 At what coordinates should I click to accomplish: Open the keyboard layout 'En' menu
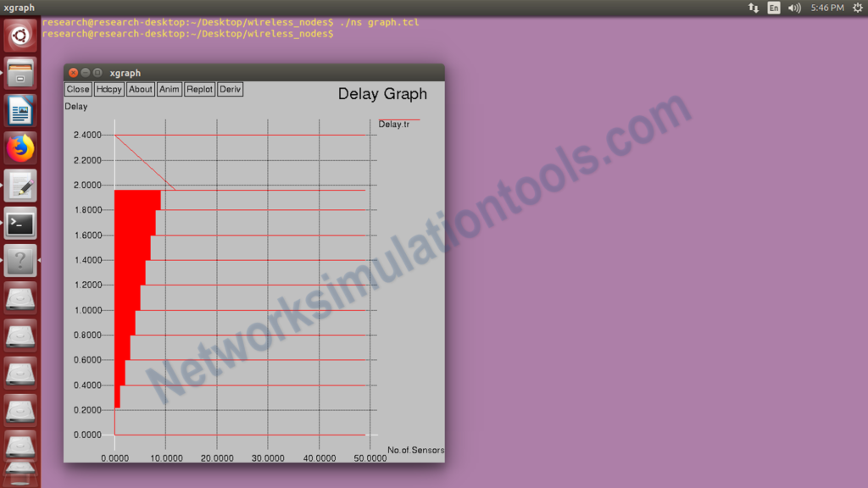click(773, 7)
